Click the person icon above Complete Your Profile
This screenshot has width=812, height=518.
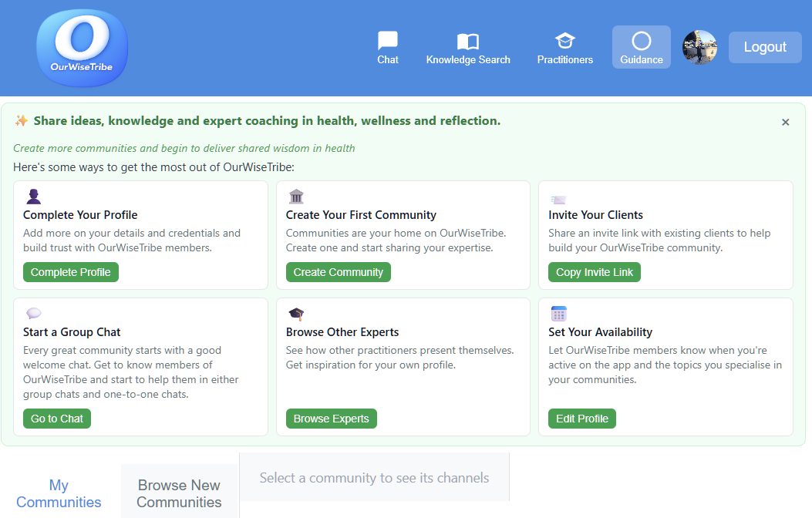click(x=33, y=197)
